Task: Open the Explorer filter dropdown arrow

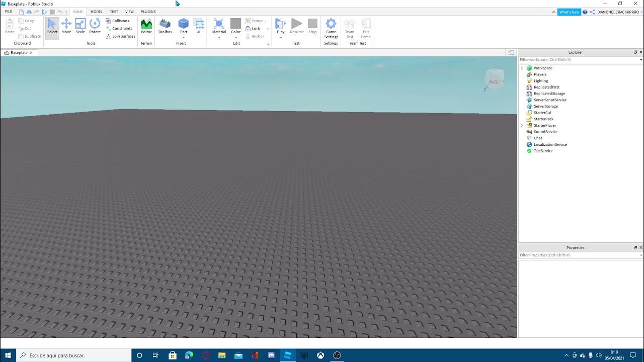Action: pos(641,60)
